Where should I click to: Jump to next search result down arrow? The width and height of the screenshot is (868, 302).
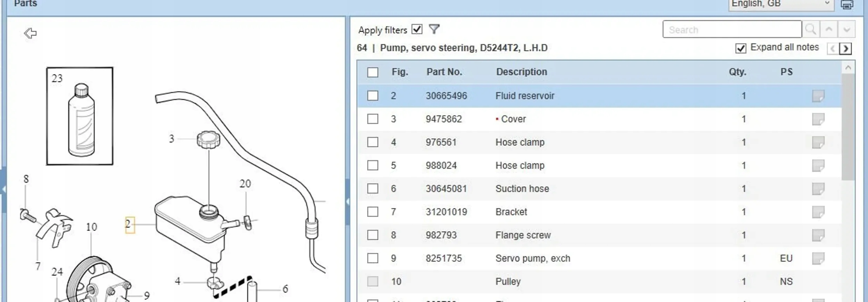coord(846,29)
